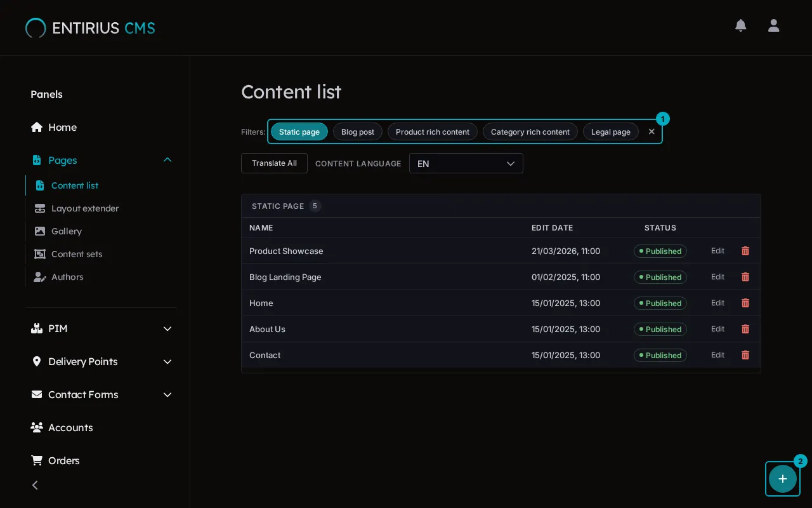Toggle the Product rich content filter
Image resolution: width=812 pixels, height=508 pixels.
point(433,131)
